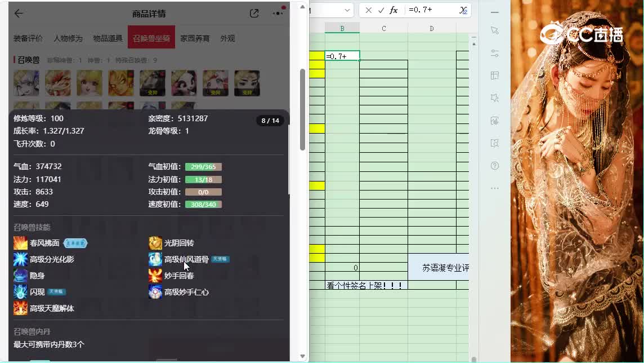Click the 闪现 skill icon

pos(20,292)
